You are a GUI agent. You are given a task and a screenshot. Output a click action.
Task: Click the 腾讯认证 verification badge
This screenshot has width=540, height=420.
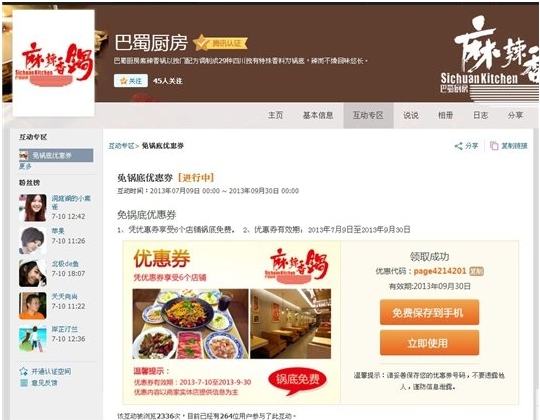220,43
